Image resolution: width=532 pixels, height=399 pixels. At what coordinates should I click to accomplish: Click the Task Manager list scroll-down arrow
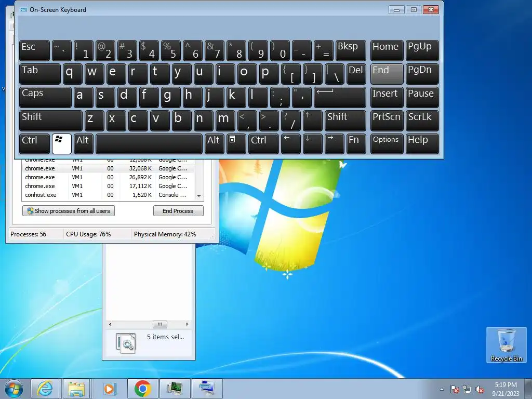[x=199, y=196]
